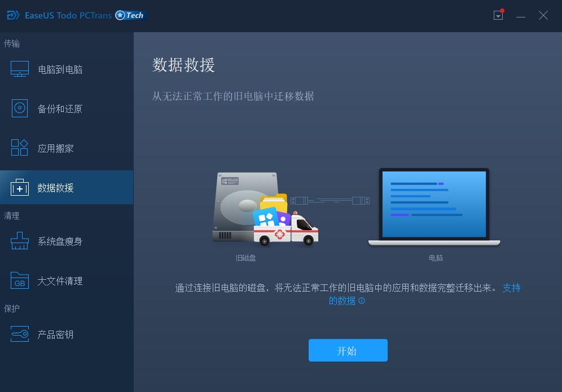This screenshot has width=562, height=392.
Task: Open the 系统盘瘦身 cleanup brush icon
Action: [19, 241]
